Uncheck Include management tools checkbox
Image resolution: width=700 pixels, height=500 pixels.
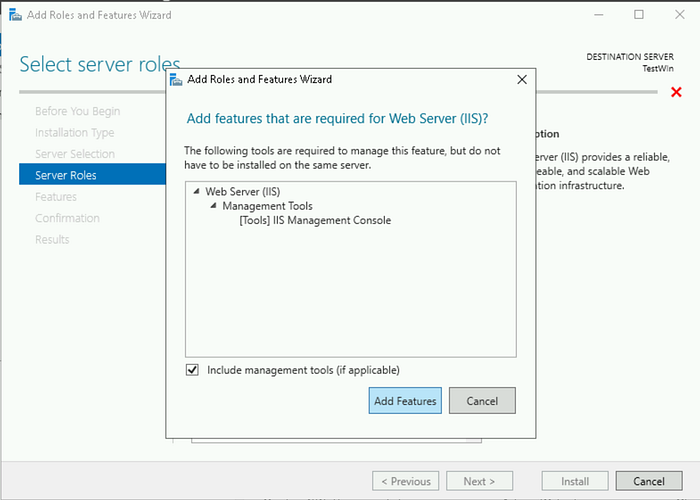pyautogui.click(x=192, y=370)
